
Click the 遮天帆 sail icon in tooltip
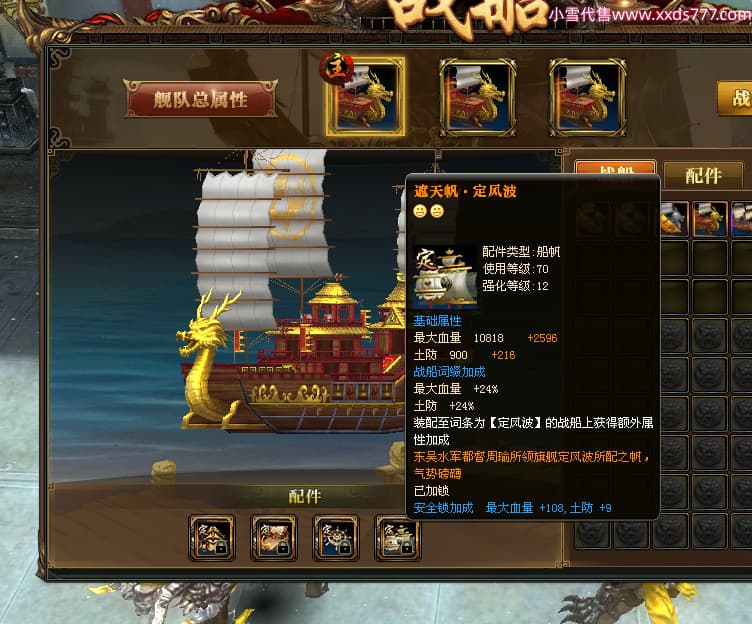click(x=445, y=277)
